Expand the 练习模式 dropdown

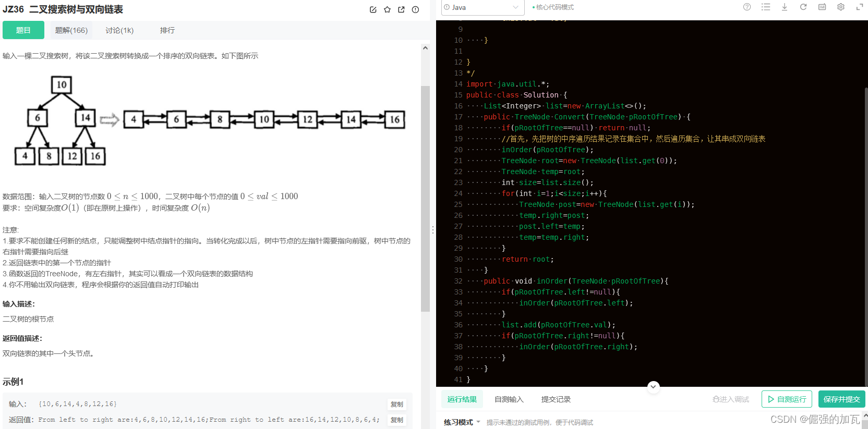(x=462, y=422)
